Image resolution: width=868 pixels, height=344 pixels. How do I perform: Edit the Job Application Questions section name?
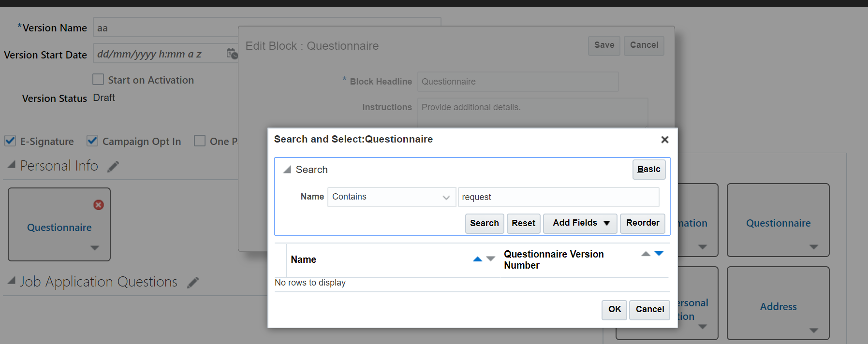tap(193, 283)
